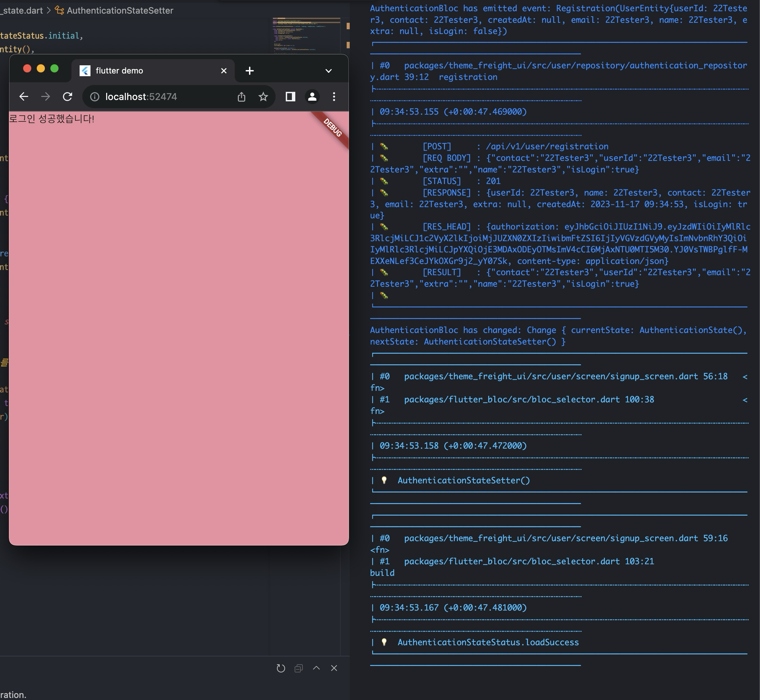Image resolution: width=760 pixels, height=700 pixels.
Task: Open Chrome three-dot menu
Action: [x=334, y=97]
